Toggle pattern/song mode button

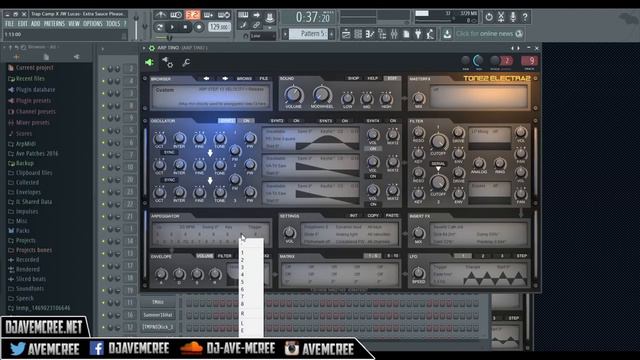point(160,27)
